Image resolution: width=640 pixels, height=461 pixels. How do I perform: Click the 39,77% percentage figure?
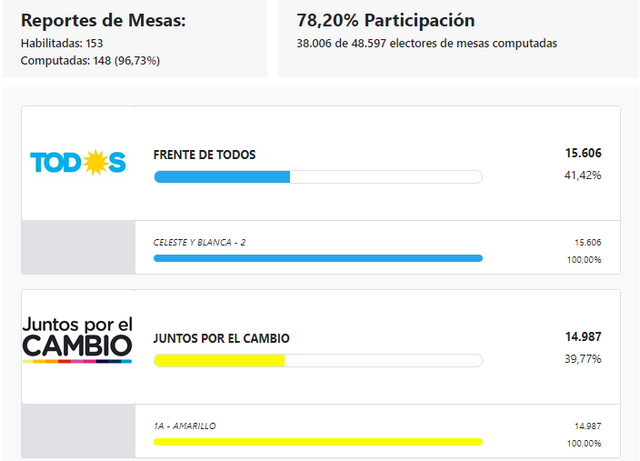pyautogui.click(x=583, y=359)
